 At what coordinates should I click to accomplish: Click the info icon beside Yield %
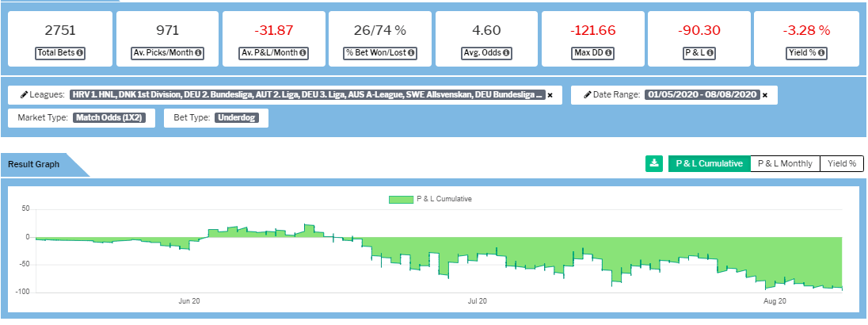click(x=821, y=54)
